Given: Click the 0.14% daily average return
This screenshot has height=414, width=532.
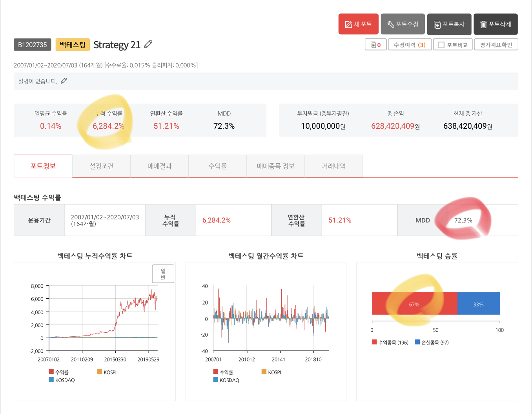Looking at the screenshot, I should [x=51, y=126].
